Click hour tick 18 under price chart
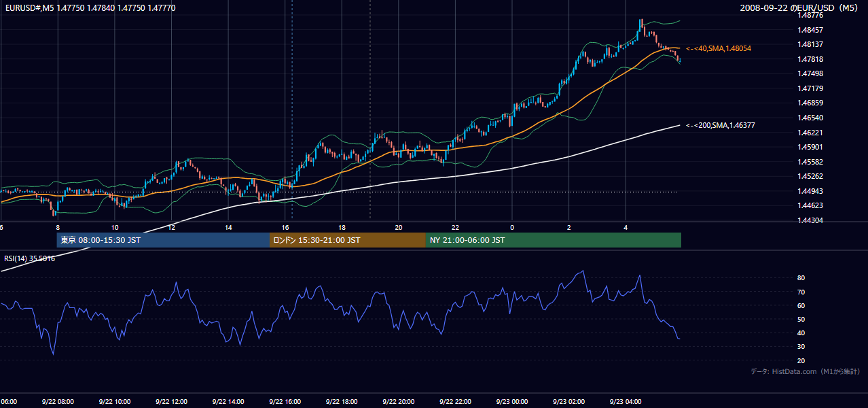This screenshot has width=868, height=408. 342,227
